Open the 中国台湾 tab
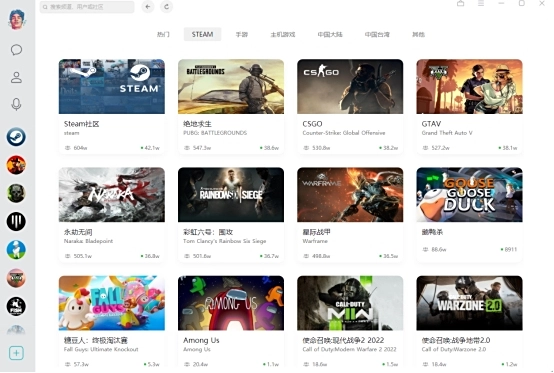The width and height of the screenshot is (554, 373). point(377,34)
